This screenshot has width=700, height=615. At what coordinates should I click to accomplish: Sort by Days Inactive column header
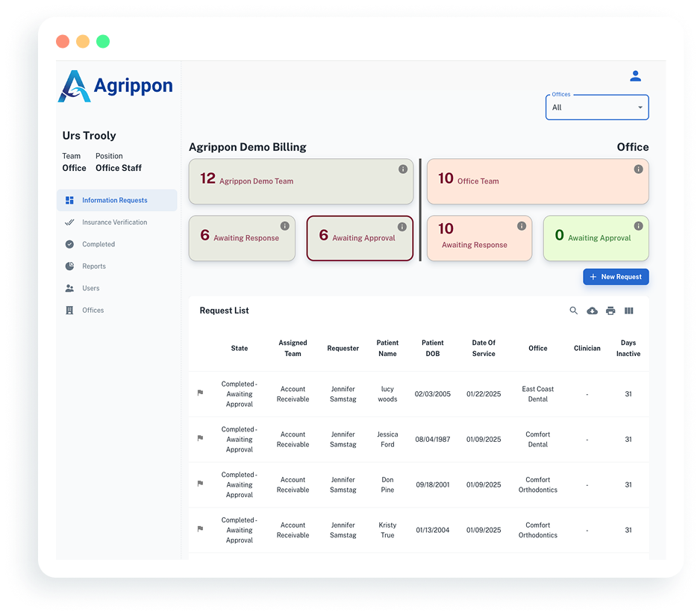point(628,348)
